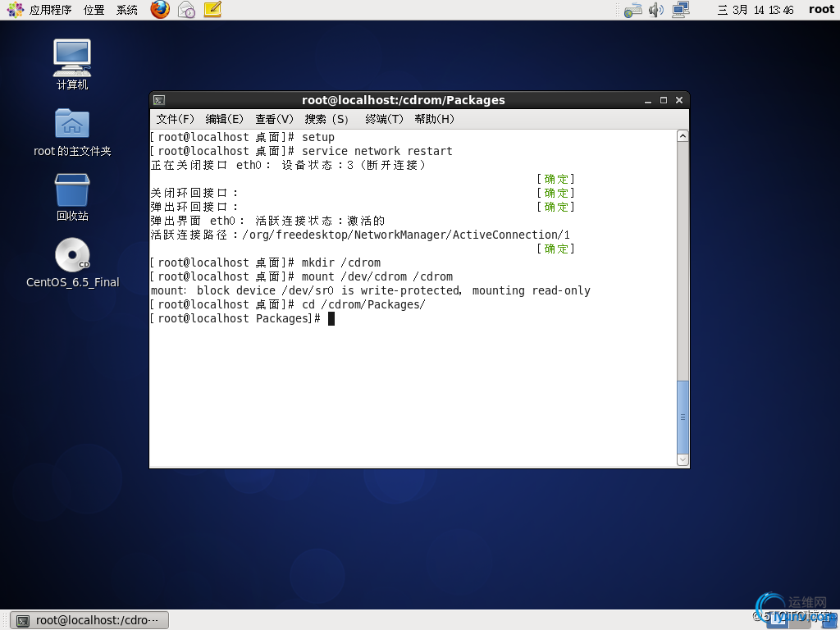Open root 的主文件夹 home folder icon
This screenshot has height=630, width=840.
coord(72,132)
